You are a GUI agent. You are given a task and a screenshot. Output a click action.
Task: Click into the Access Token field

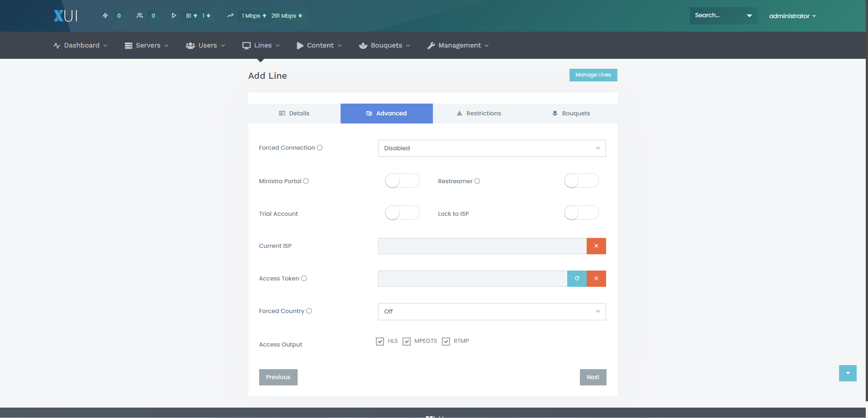[x=473, y=279]
